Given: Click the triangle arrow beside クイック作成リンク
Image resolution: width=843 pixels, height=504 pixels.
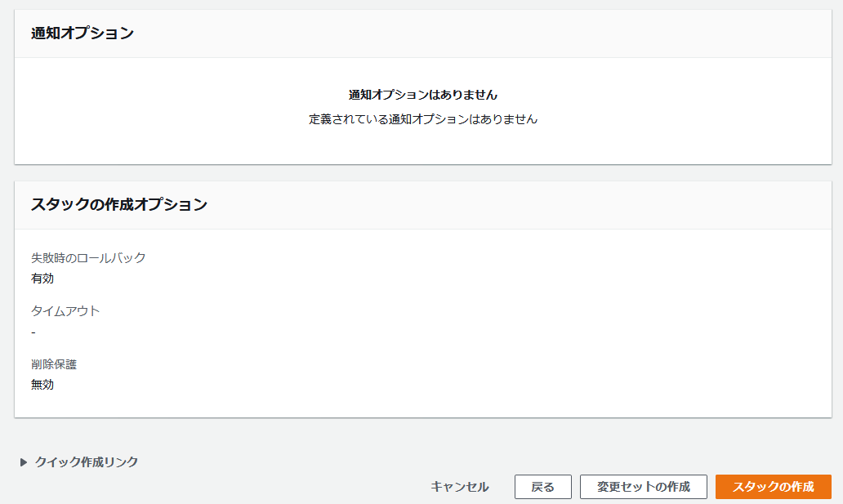Looking at the screenshot, I should pos(24,462).
